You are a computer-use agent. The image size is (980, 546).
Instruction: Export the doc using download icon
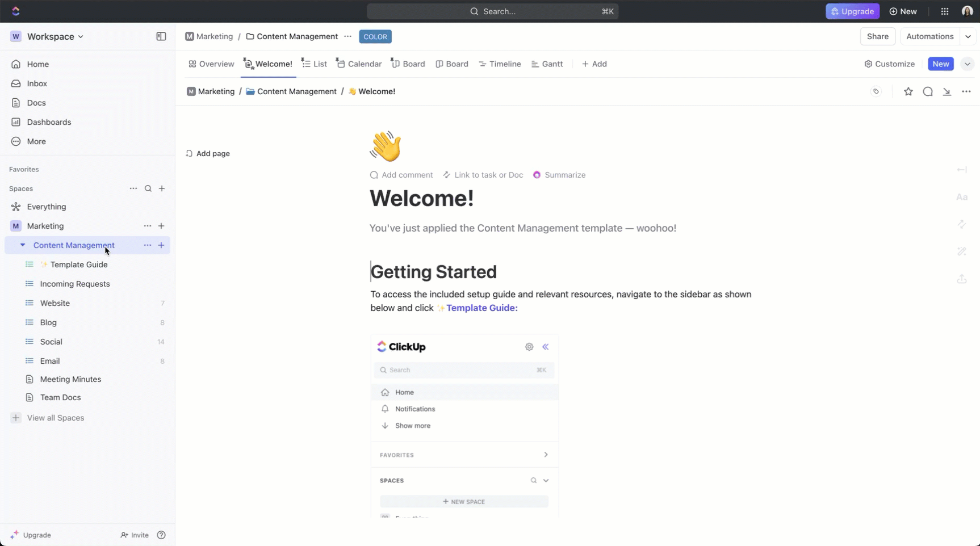pos(947,91)
